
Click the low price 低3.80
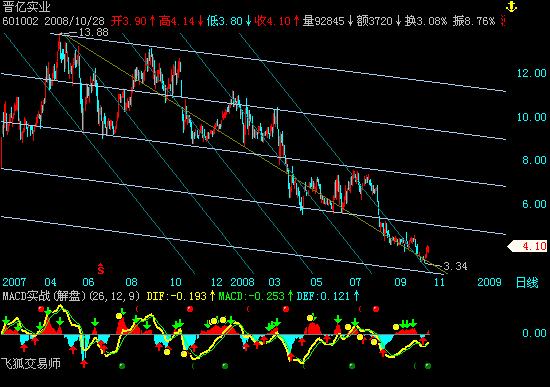click(x=224, y=21)
